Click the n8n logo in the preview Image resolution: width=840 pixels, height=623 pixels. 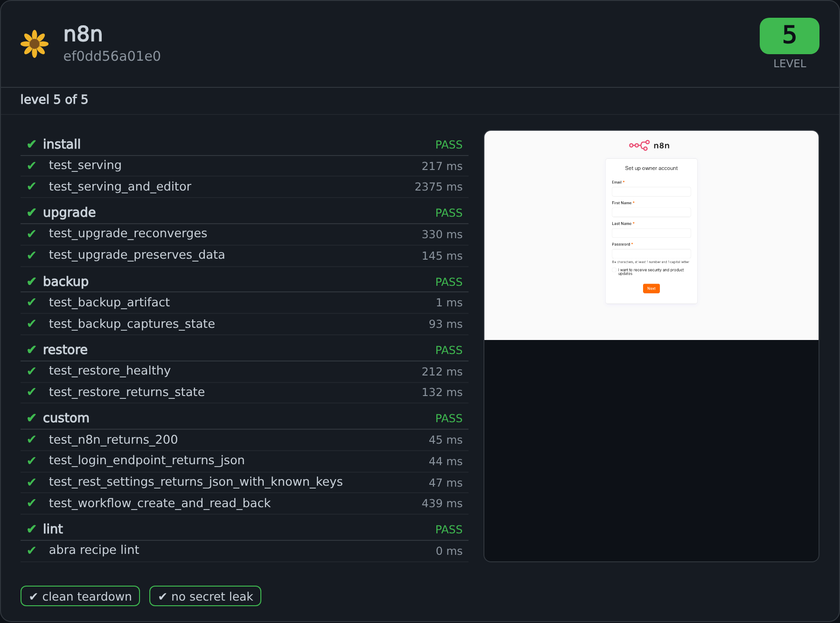(x=649, y=145)
